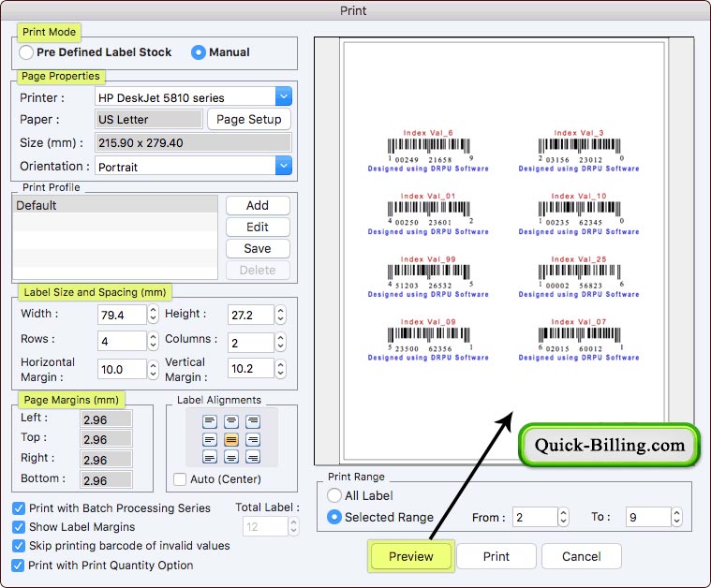Click the Width stepper arrows
The image size is (711, 588).
(x=154, y=315)
